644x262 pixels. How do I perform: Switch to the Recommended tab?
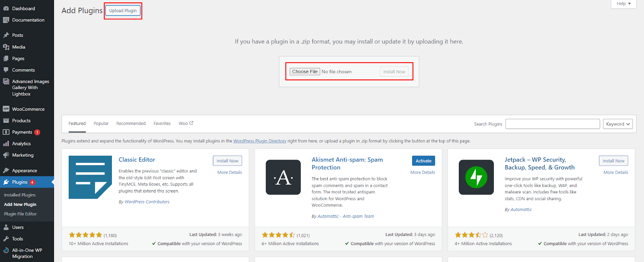click(131, 124)
